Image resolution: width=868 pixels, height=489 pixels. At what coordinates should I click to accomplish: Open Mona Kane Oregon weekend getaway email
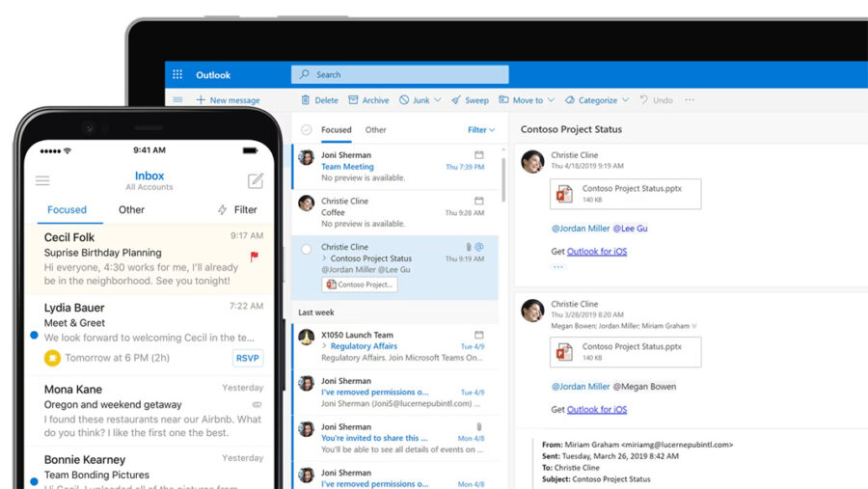coord(149,411)
